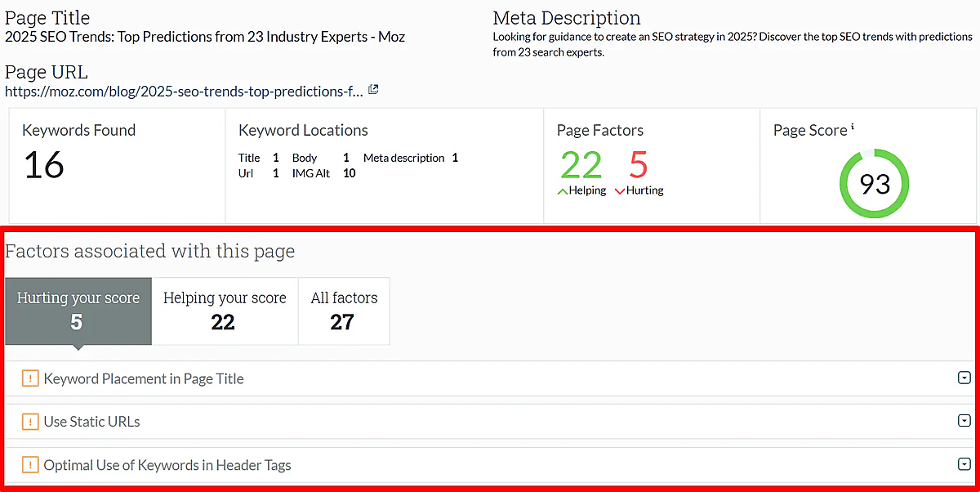Open the external link icon beside page URL
The width and height of the screenshot is (980, 492).
(373, 90)
